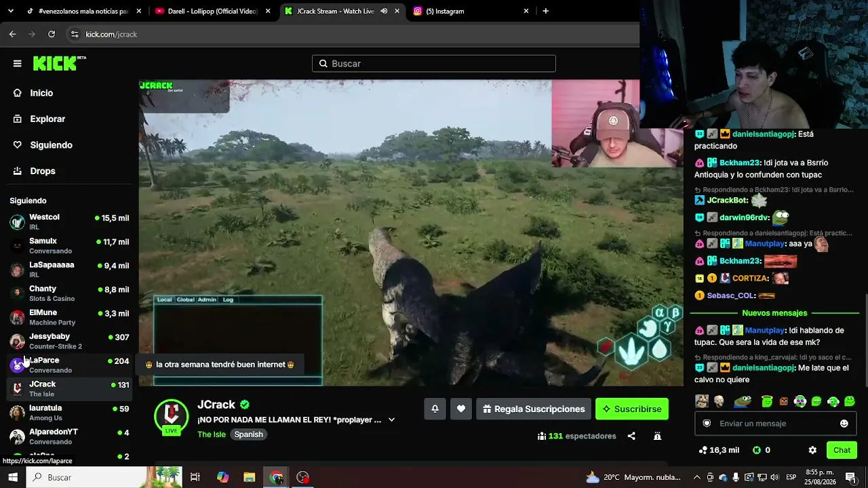Click the report icon next to share
Screen dimensions: 868x488
point(657,436)
